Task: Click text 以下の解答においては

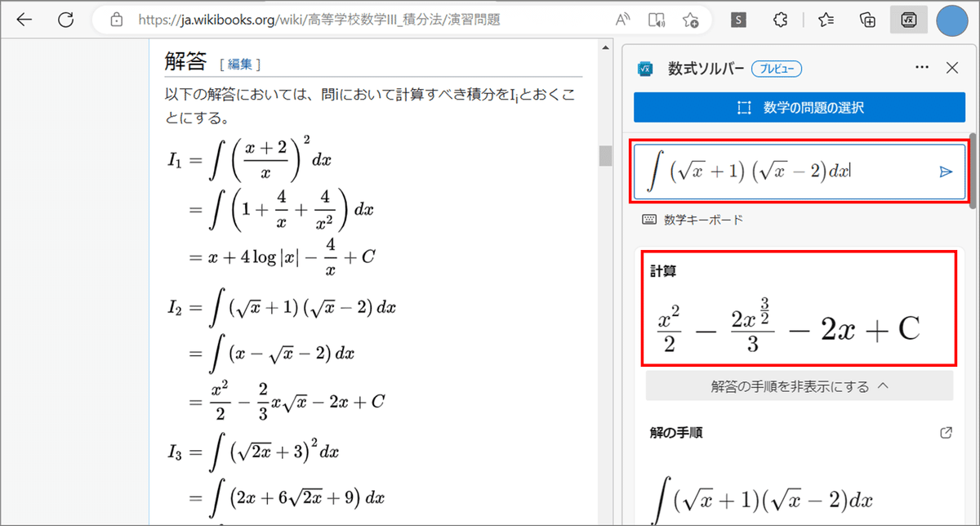Action: [230, 96]
